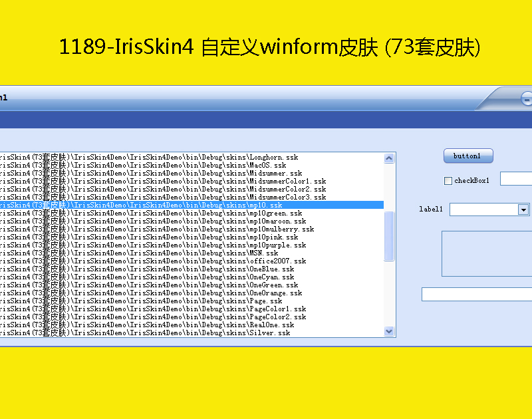Select the mp10mulberry.ssk skin row
The height and width of the screenshot is (419, 532).
(x=192, y=229)
